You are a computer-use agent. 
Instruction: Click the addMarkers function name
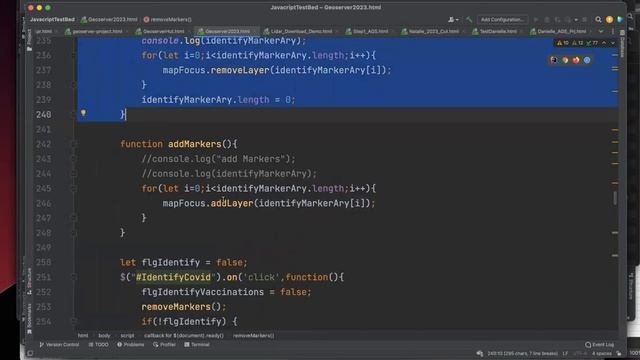194,144
